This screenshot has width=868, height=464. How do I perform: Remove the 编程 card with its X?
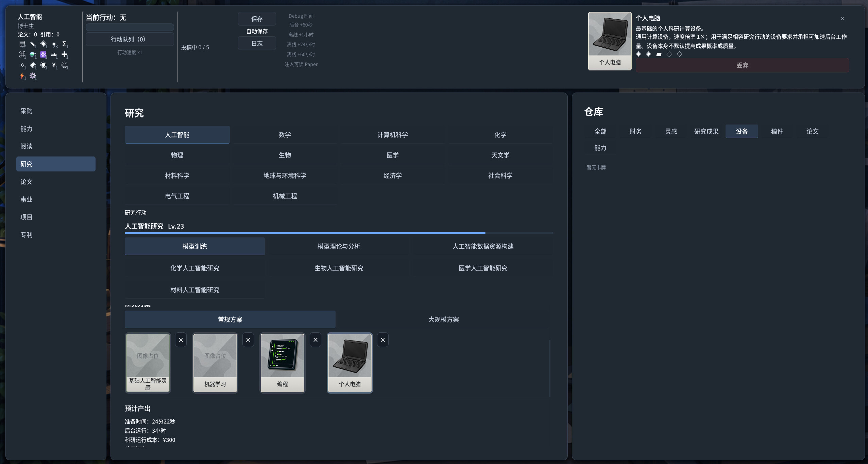click(316, 340)
